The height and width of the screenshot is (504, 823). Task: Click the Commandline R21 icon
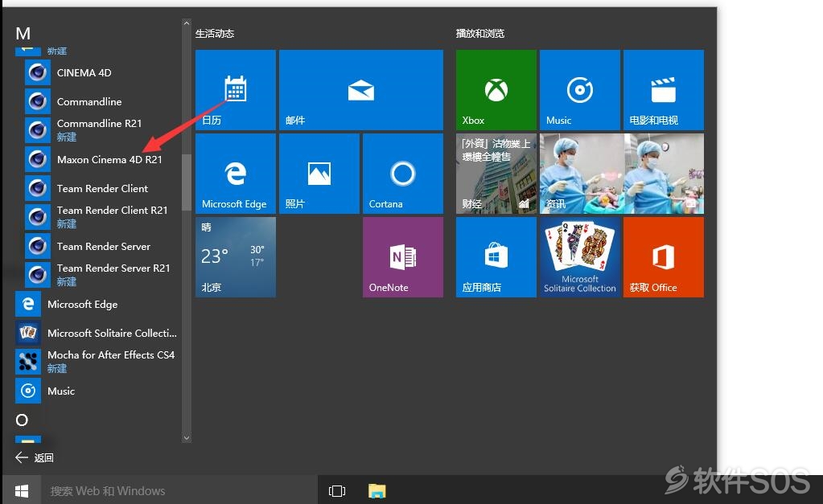[x=38, y=130]
